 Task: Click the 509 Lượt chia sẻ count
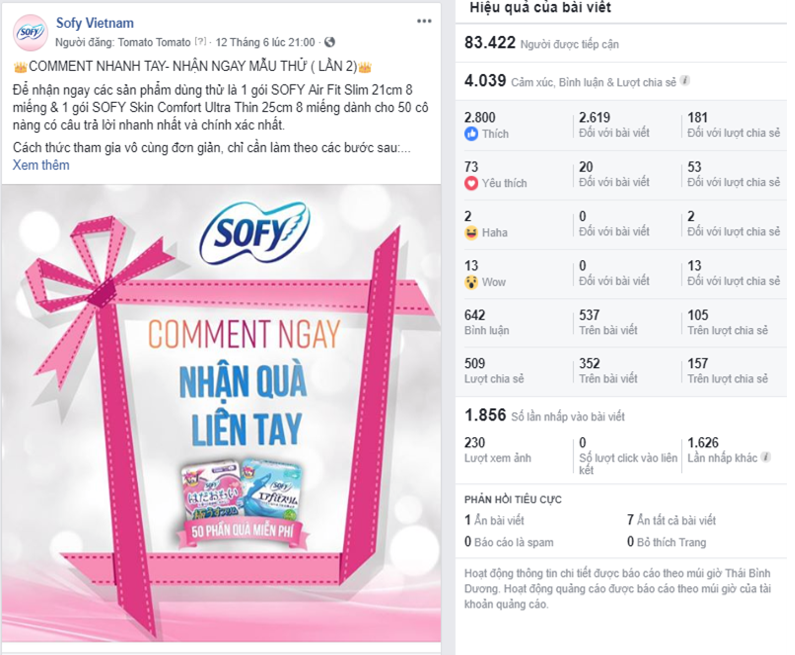[x=494, y=371]
